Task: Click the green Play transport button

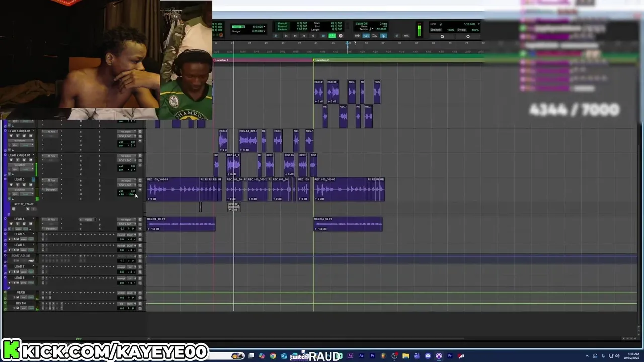Action: click(x=332, y=36)
